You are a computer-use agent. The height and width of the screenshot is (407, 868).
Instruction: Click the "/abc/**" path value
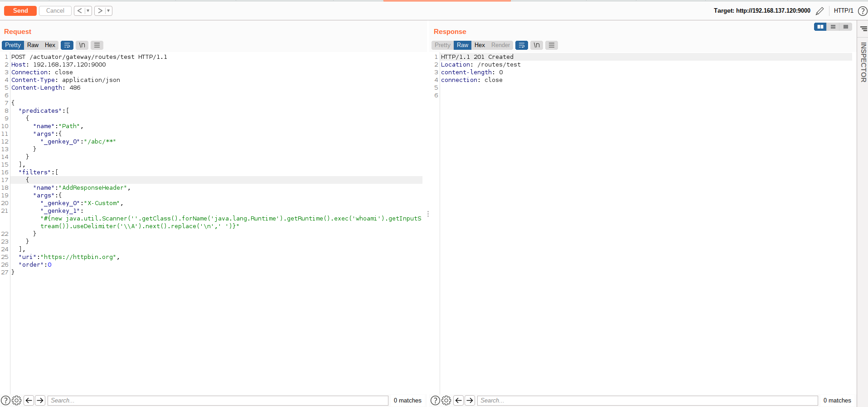[100, 142]
